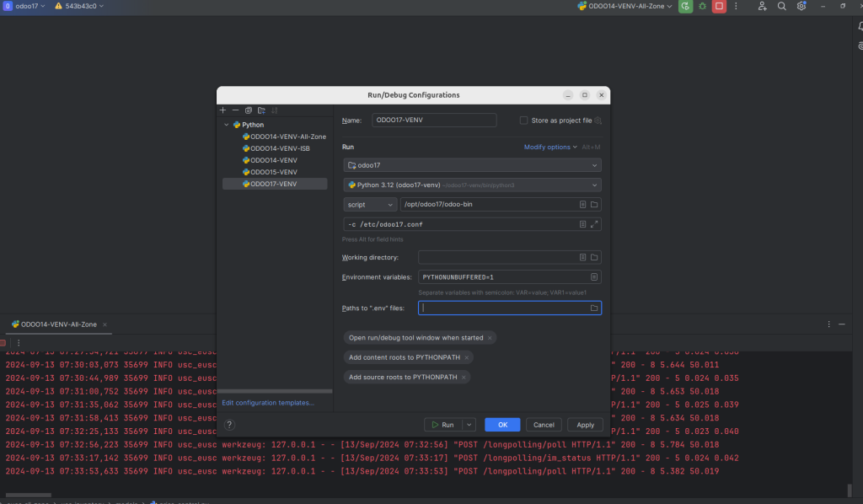The height and width of the screenshot is (504, 863).
Task: Select ODOO14-VENV-ISB configuration
Action: click(x=276, y=148)
